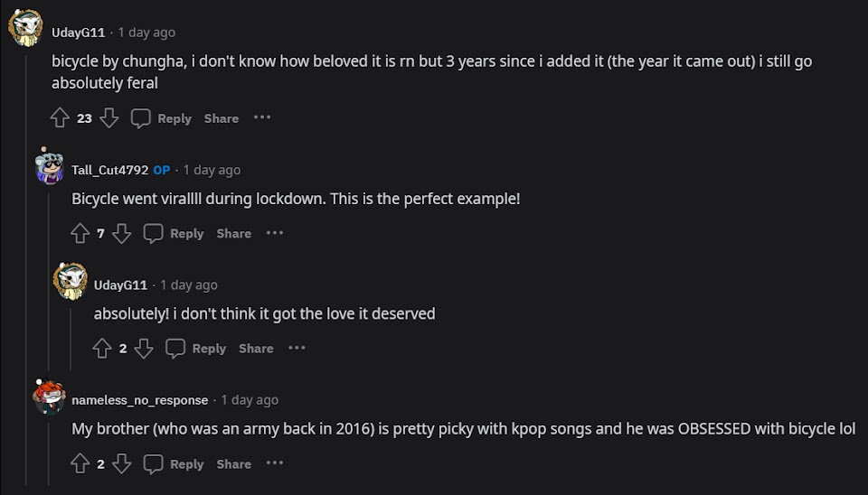Downvote UdayG11's bicycle by chungha comment
Viewport: 868px width, 495px height.
(x=109, y=118)
